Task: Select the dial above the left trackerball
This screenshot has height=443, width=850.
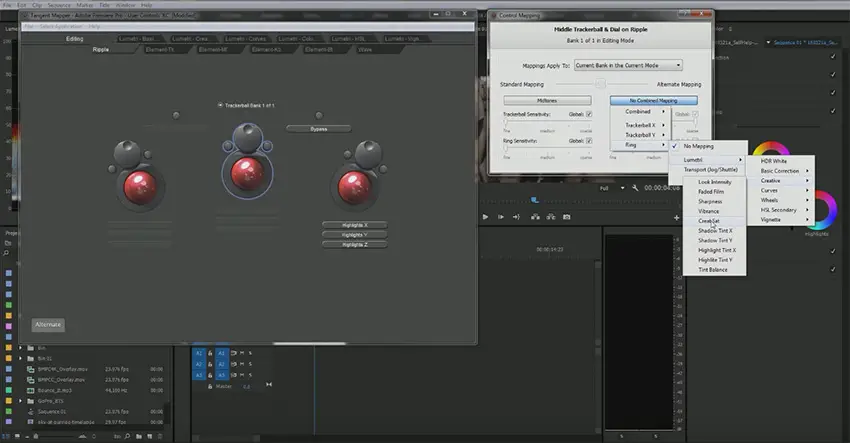Action: coord(127,153)
